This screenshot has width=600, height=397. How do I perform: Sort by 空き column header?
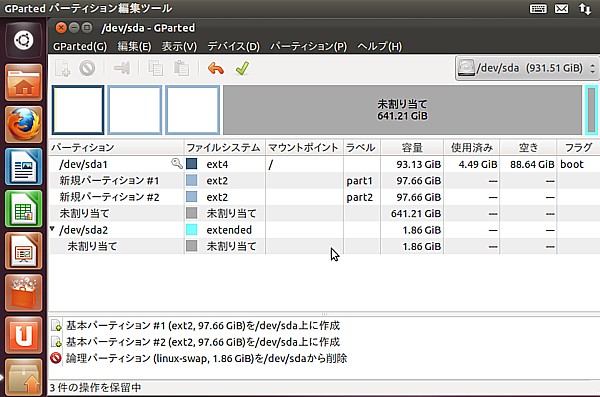(x=528, y=147)
